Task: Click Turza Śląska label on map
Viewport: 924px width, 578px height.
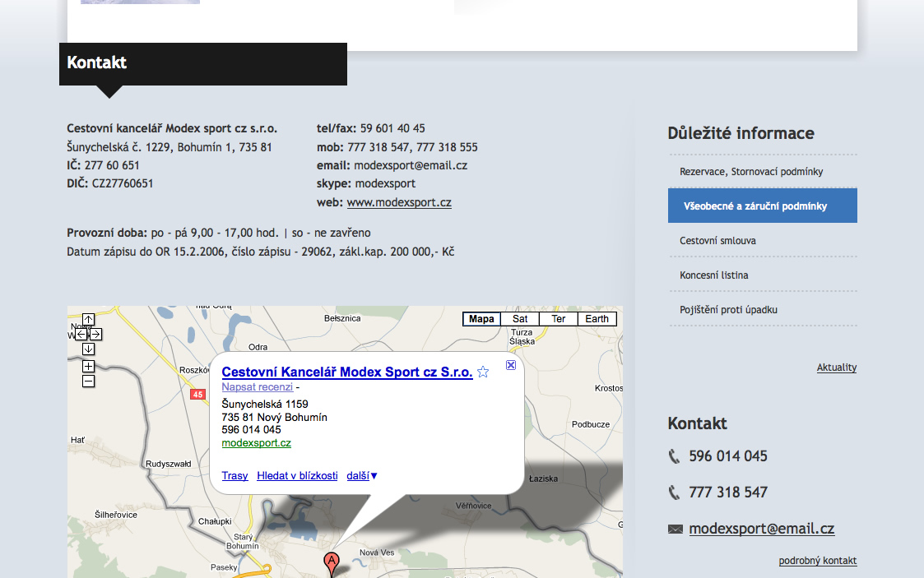Action: point(522,336)
